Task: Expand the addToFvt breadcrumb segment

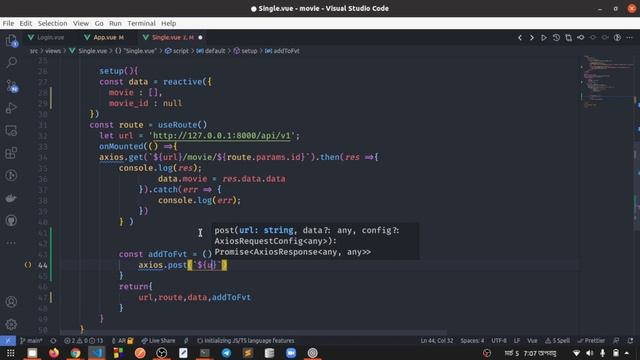Action: [282, 51]
